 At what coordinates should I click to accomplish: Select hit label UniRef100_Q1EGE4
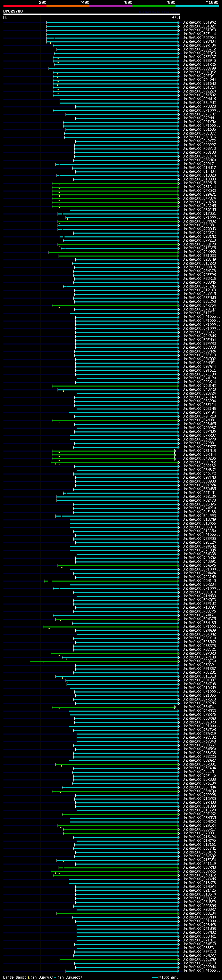(199, 860)
